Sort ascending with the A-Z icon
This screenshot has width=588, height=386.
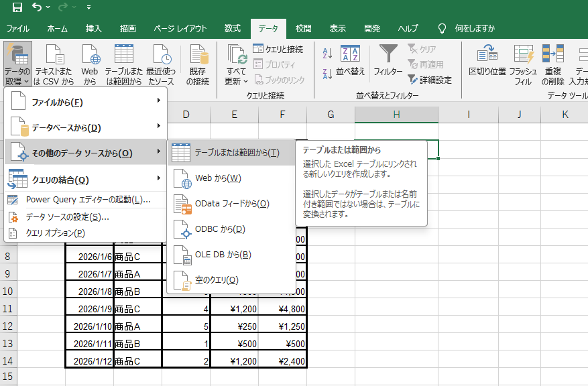pos(328,54)
